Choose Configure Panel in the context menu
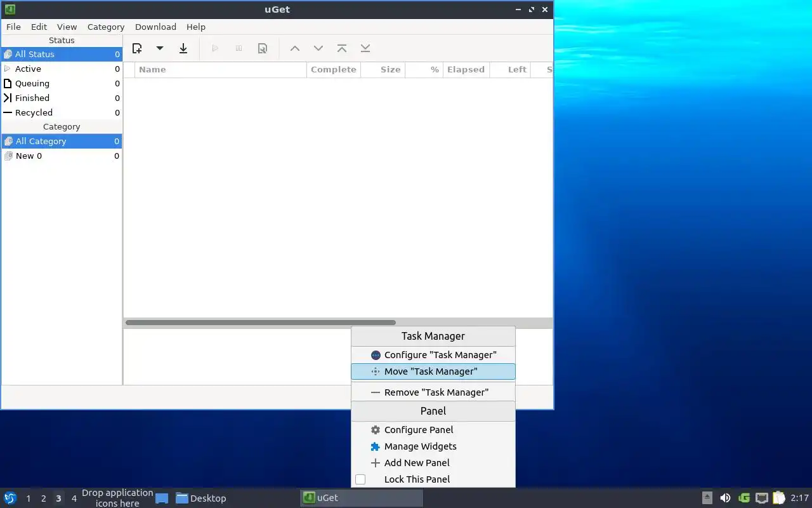The height and width of the screenshot is (508, 812). pyautogui.click(x=433, y=430)
